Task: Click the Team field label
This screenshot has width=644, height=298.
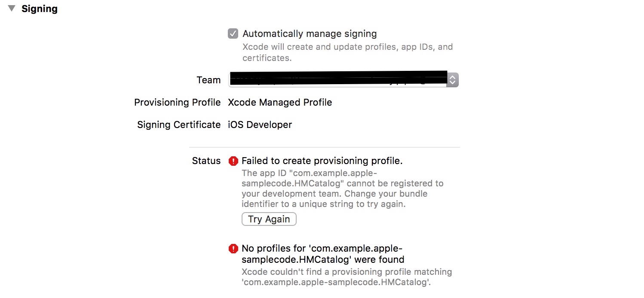Action: (x=209, y=80)
